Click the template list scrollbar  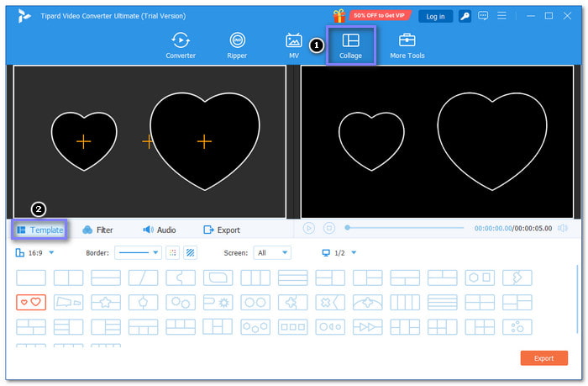coord(577,299)
